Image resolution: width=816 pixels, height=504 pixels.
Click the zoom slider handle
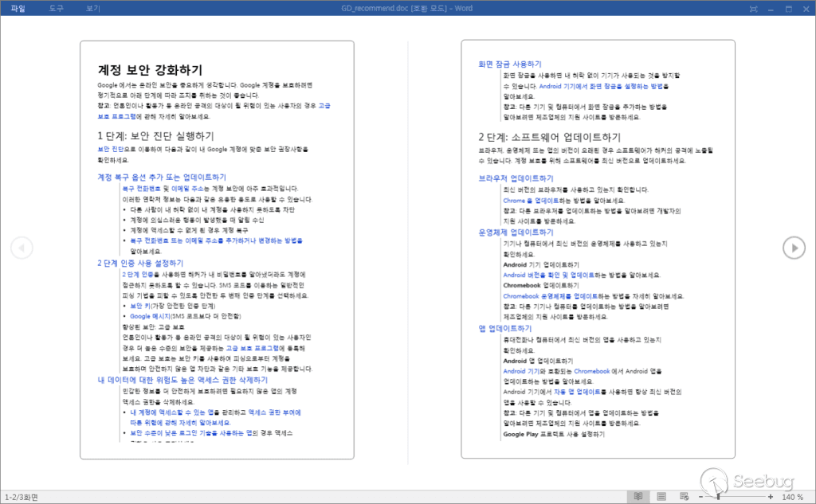717,497
